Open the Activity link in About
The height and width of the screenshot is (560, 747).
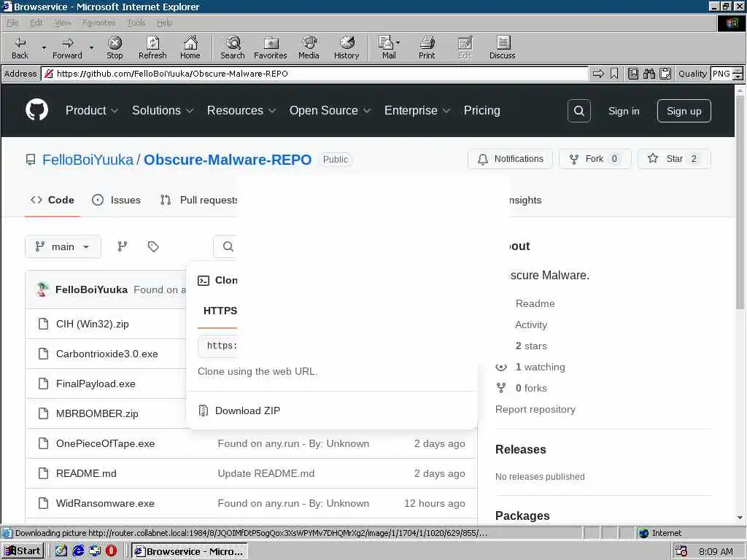531,324
